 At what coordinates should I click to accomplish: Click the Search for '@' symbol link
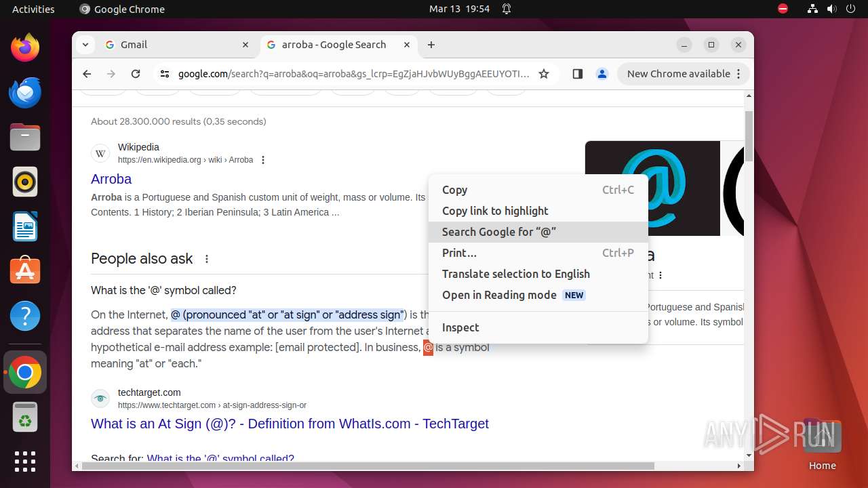pyautogui.click(x=220, y=458)
